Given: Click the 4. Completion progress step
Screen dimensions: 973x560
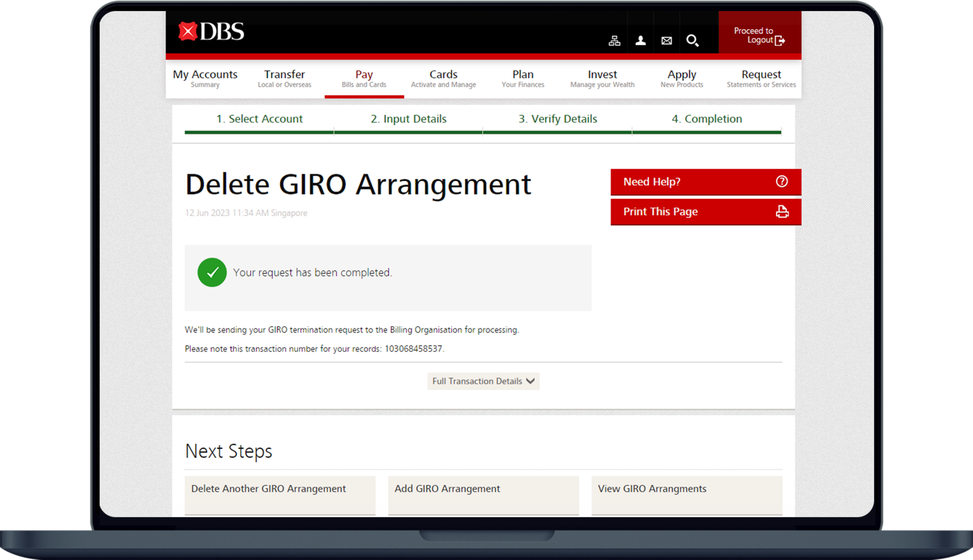Looking at the screenshot, I should (x=707, y=119).
